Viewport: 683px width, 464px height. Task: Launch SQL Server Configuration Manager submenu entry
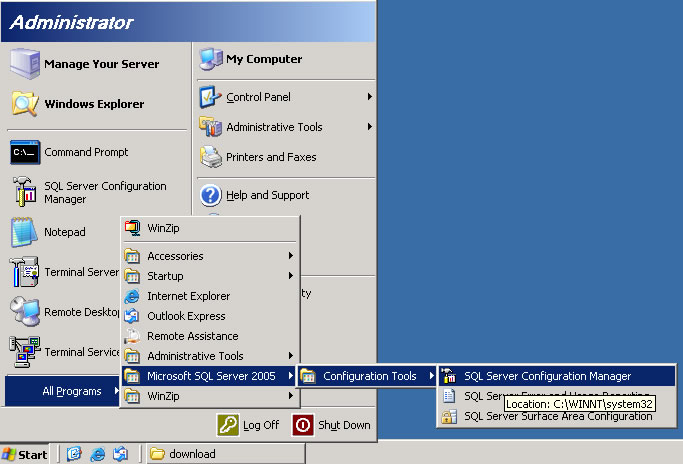pos(557,376)
